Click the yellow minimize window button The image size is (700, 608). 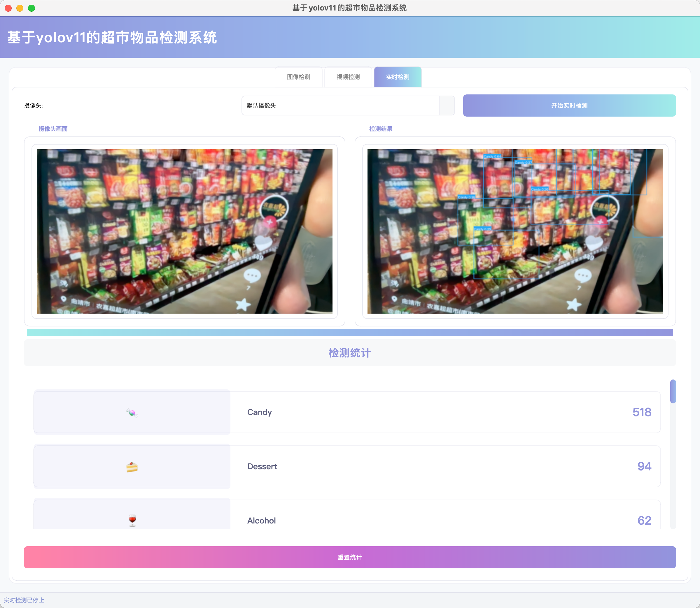click(20, 8)
